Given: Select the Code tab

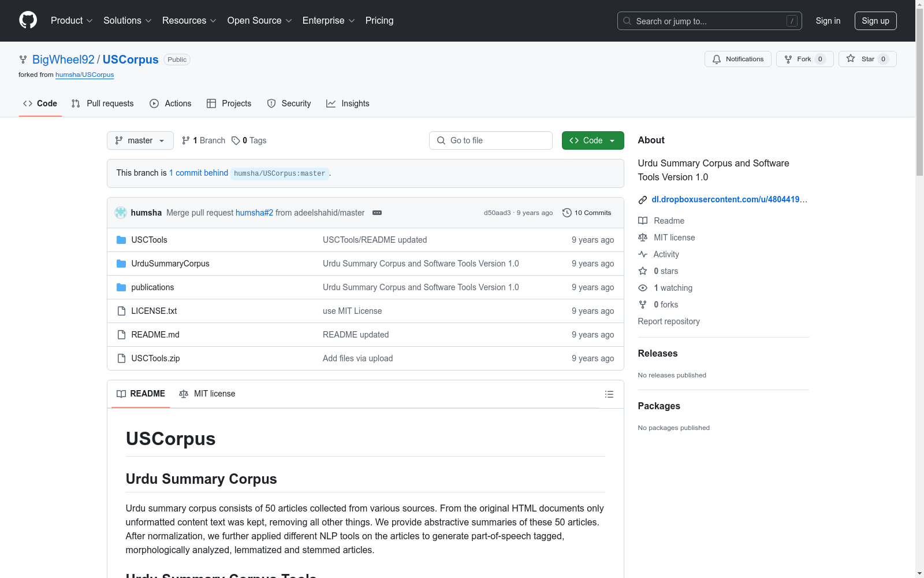Looking at the screenshot, I should pyautogui.click(x=40, y=103).
